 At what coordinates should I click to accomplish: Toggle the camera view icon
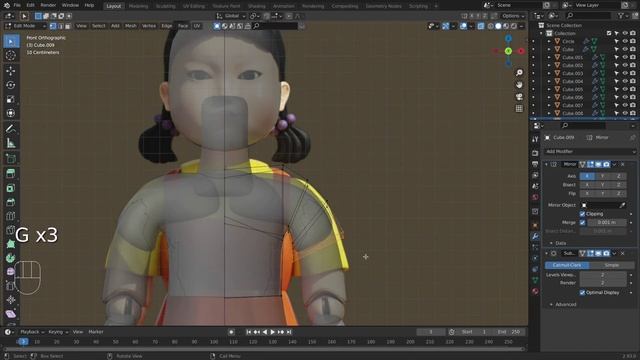point(519,97)
